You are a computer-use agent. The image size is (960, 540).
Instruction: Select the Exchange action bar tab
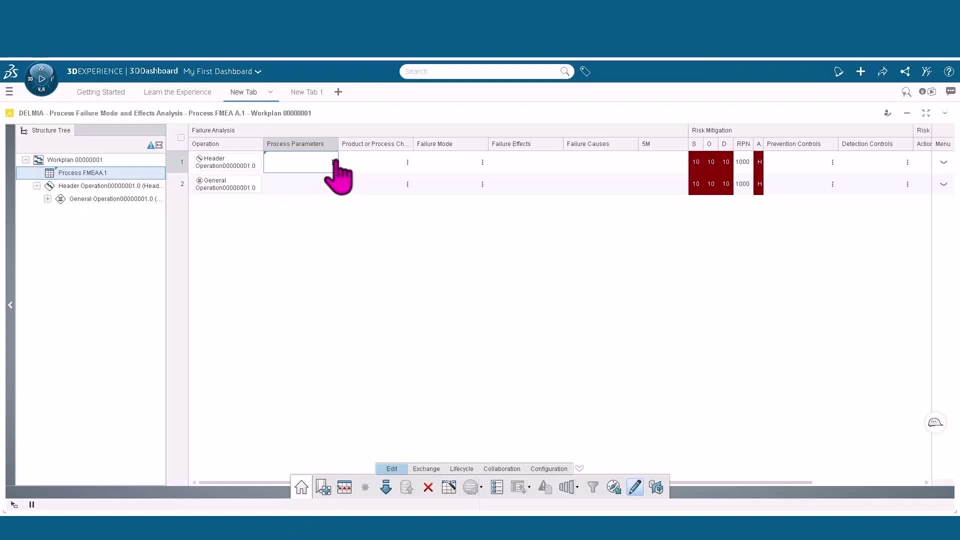(426, 468)
